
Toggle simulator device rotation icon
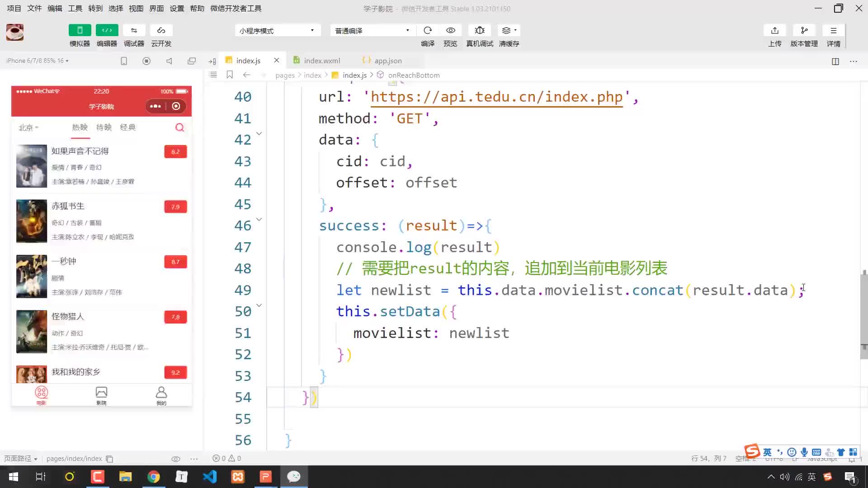124,61
